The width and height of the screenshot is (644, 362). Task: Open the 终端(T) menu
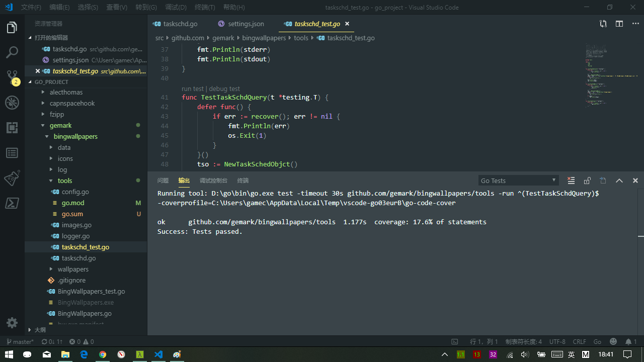click(x=205, y=8)
